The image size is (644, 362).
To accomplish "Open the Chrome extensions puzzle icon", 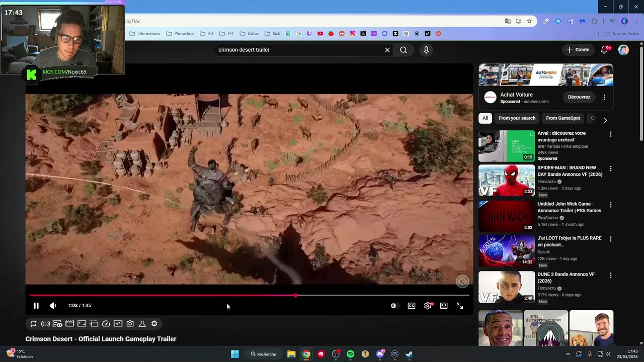I will pyautogui.click(x=594, y=21).
